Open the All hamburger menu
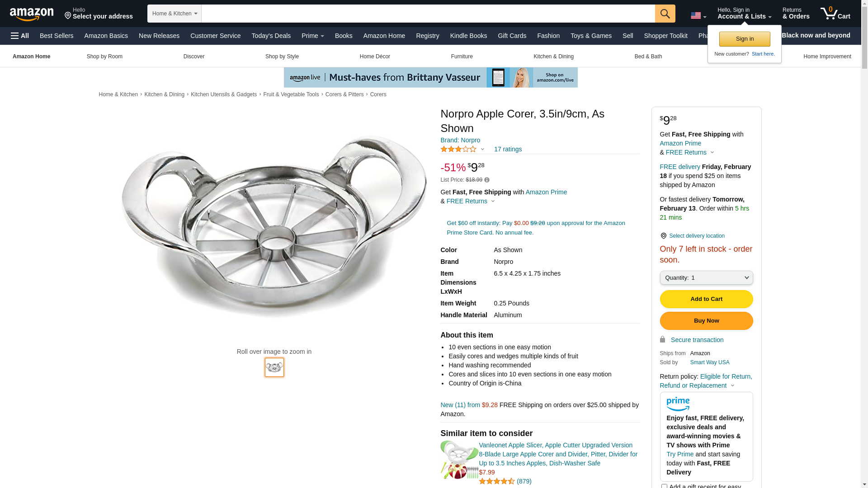The image size is (868, 488). coord(20,36)
